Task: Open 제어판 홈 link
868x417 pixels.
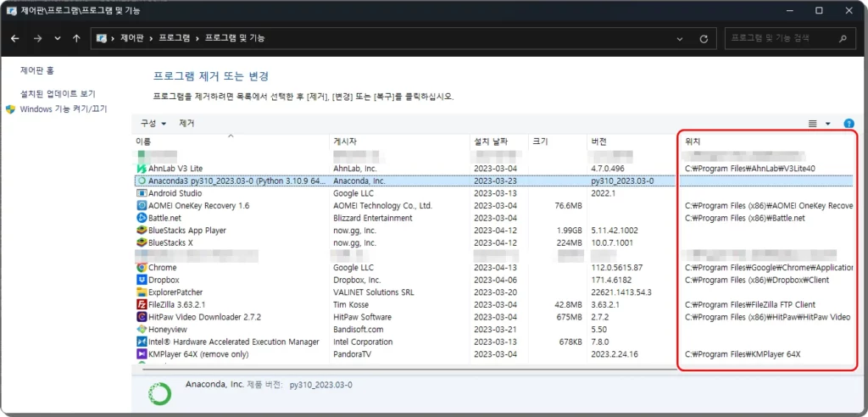Action: [37, 71]
